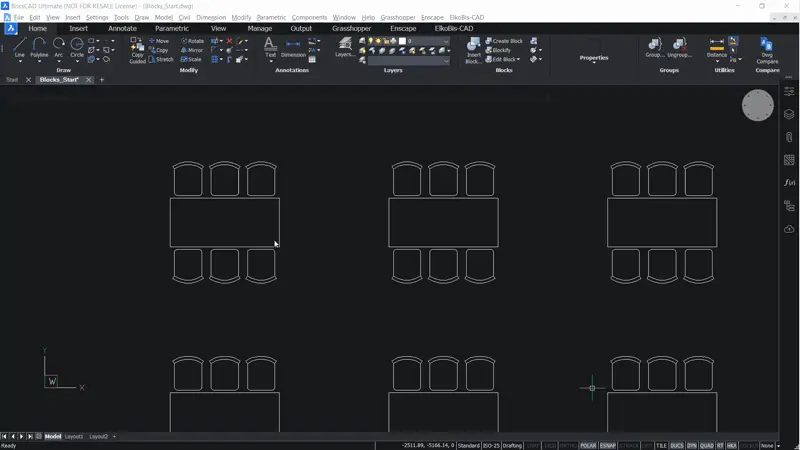Click the coordinates readout in status bar

point(428,445)
